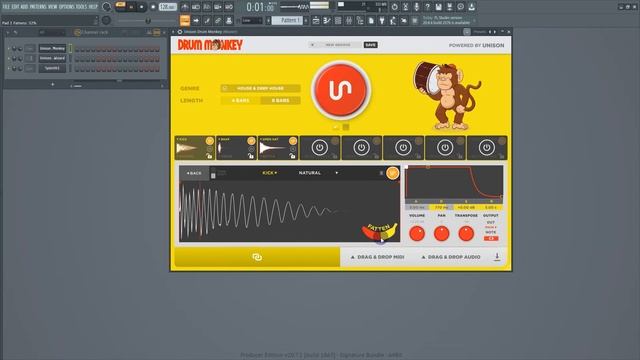Click the FATTEN banana control
This screenshot has width=640, height=360.
point(379,231)
